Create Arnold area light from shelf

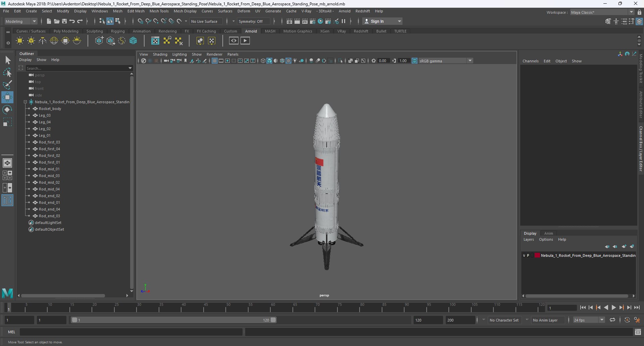[x=20, y=41]
